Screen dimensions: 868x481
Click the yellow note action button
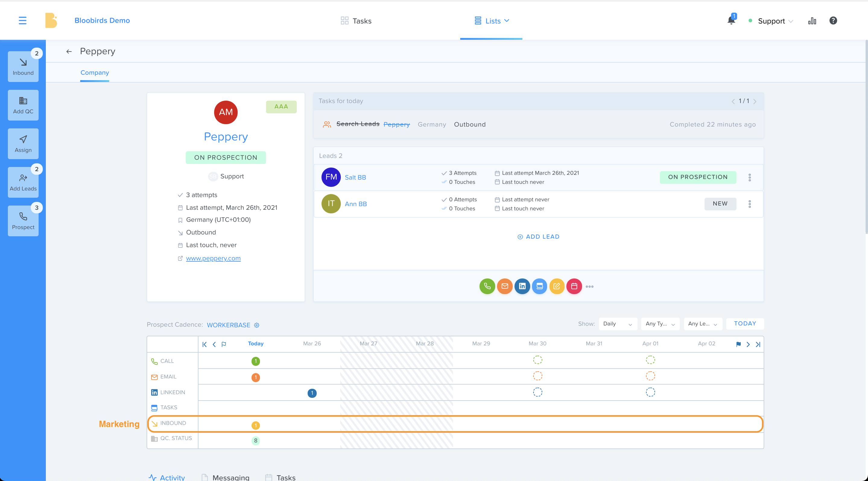pyautogui.click(x=557, y=286)
